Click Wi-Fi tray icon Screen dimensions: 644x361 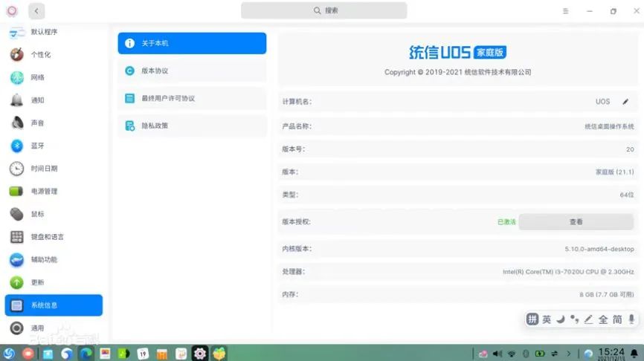(x=512, y=354)
